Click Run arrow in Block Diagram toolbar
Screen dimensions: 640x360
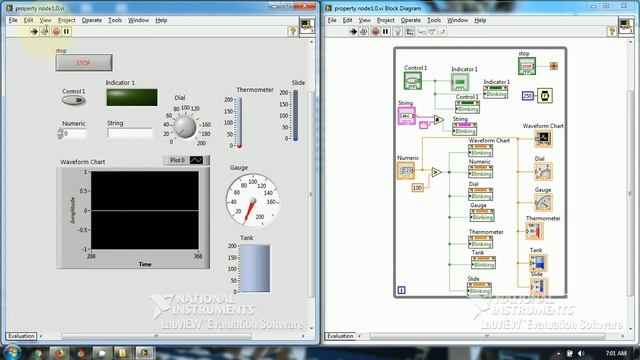click(353, 31)
